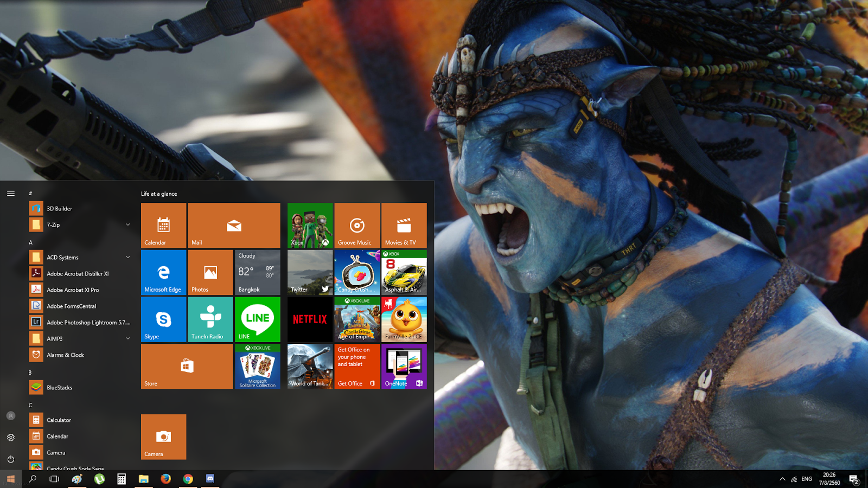Launch the World of Tanks tile
This screenshot has height=488, width=868.
[310, 367]
